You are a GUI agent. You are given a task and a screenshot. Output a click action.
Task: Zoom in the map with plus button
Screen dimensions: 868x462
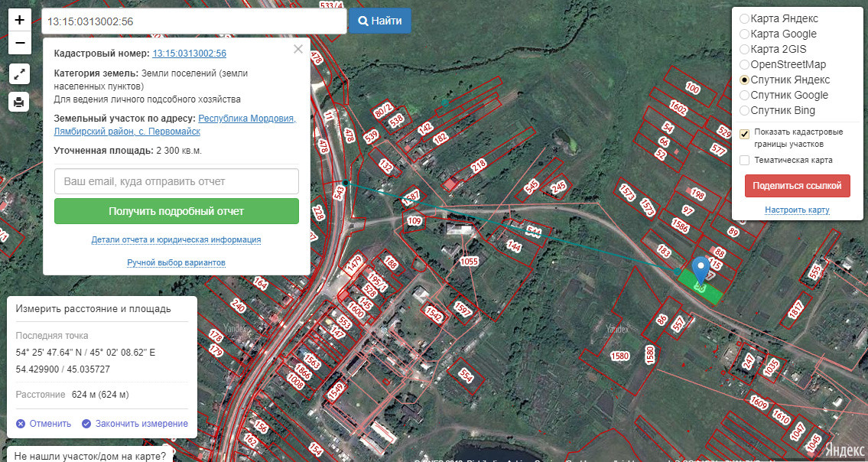(x=20, y=20)
